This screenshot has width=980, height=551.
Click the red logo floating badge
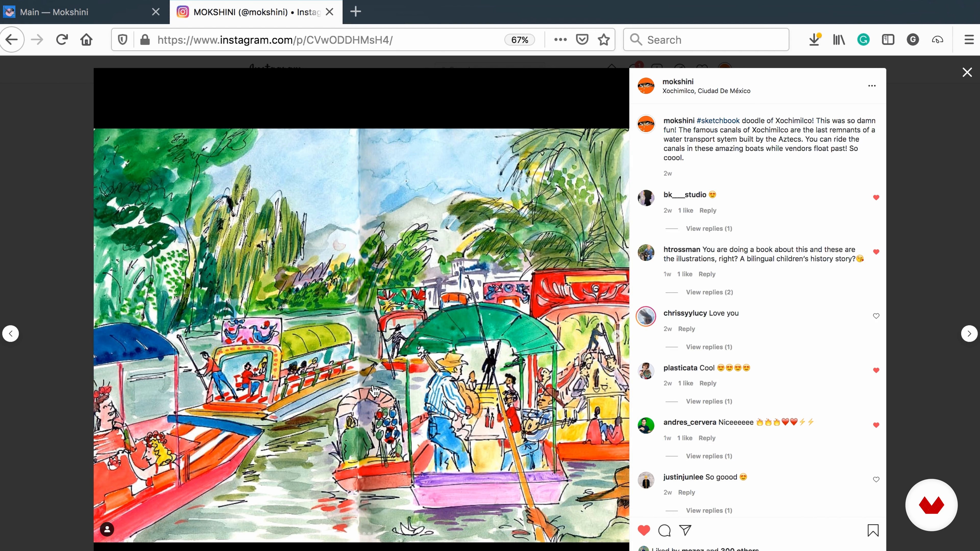(x=931, y=505)
